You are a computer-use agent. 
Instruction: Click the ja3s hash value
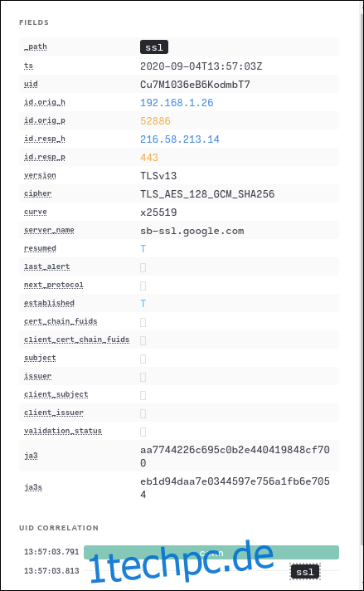click(x=235, y=488)
